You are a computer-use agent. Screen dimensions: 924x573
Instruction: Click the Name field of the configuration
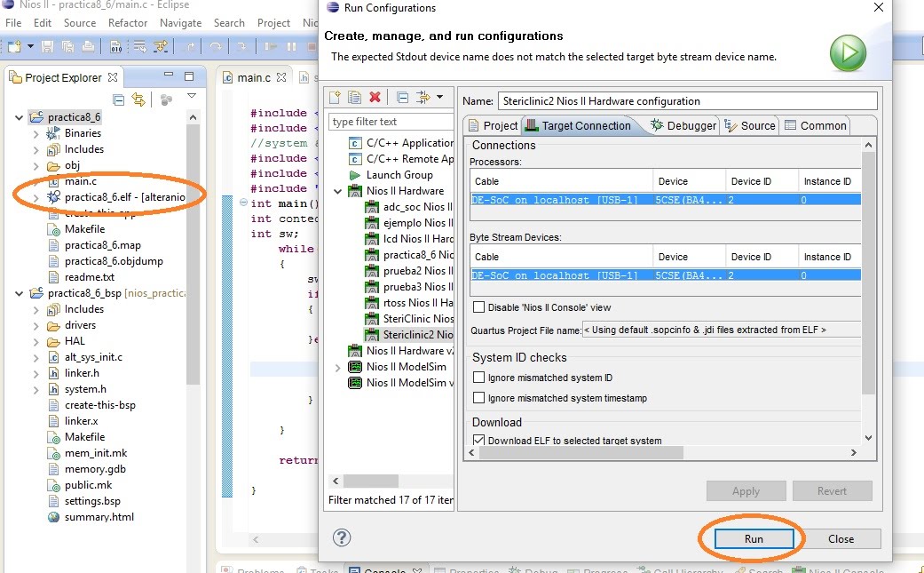[x=688, y=100]
